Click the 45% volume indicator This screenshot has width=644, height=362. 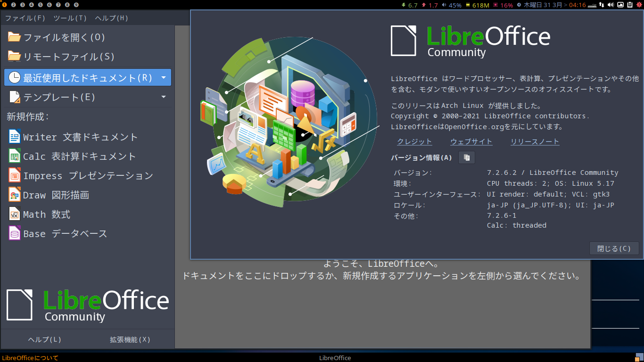coord(455,5)
